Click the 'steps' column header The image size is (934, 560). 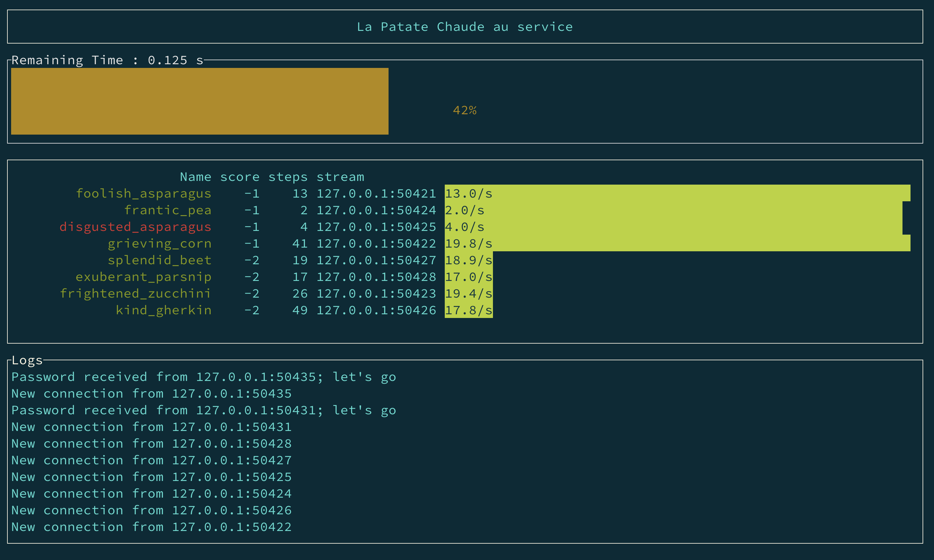point(288,177)
